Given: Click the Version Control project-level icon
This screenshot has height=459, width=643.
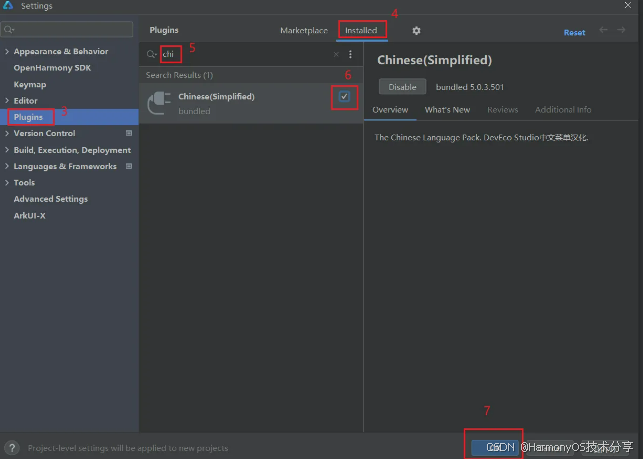Looking at the screenshot, I should coord(129,133).
